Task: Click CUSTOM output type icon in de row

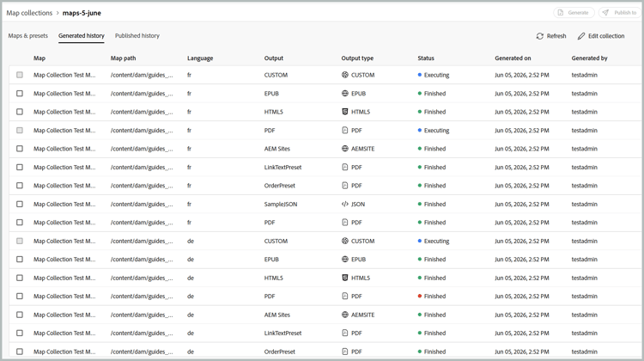Action: [345, 241]
